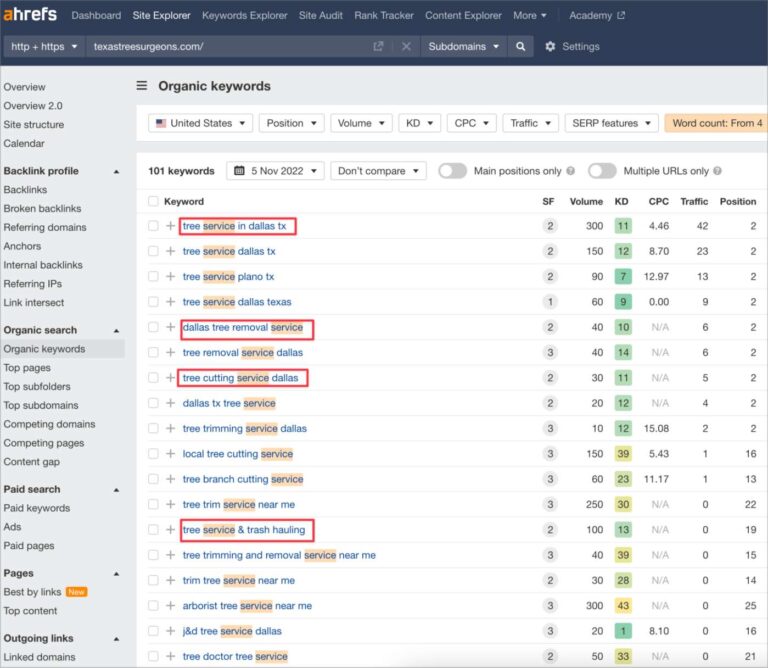Click the Word count: From 4 filter
The height and width of the screenshot is (668, 768).
coord(716,123)
